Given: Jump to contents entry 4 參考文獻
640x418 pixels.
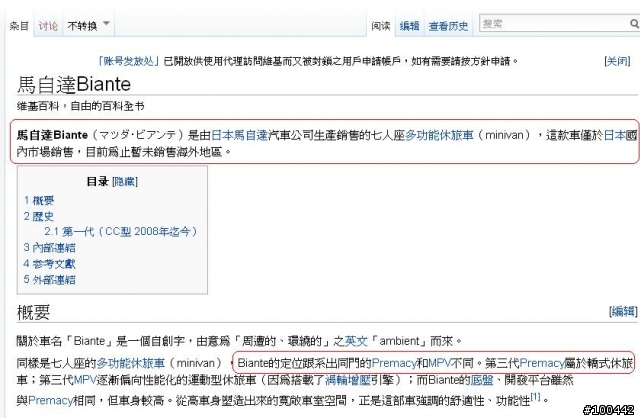Looking at the screenshot, I should 49,264.
